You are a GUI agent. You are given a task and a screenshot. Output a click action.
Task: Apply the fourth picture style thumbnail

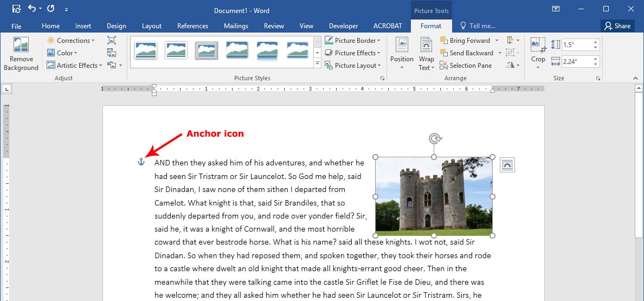point(236,50)
